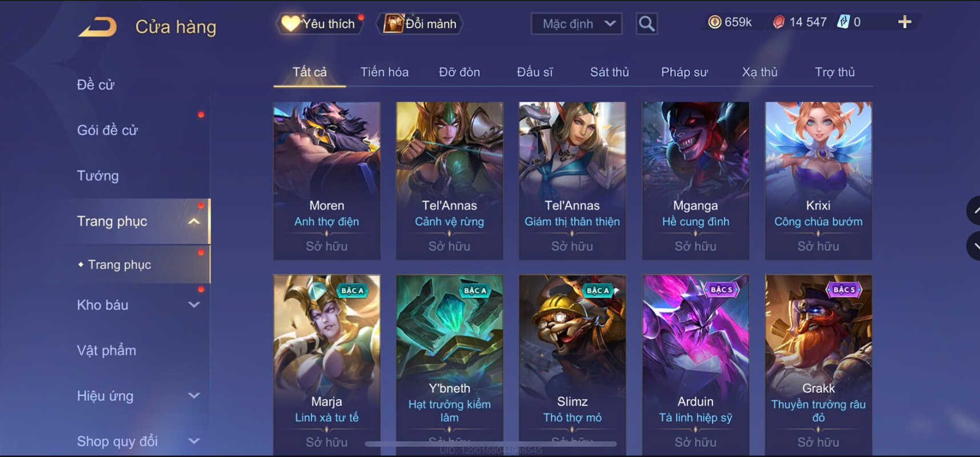Click the back arrow beside Cửa hàng
The image size is (980, 457).
[98, 26]
